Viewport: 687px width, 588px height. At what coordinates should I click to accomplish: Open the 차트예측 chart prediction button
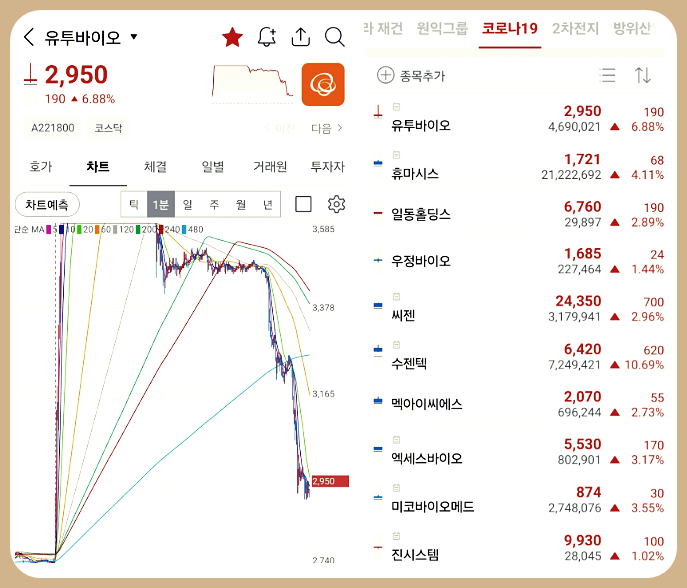click(47, 205)
